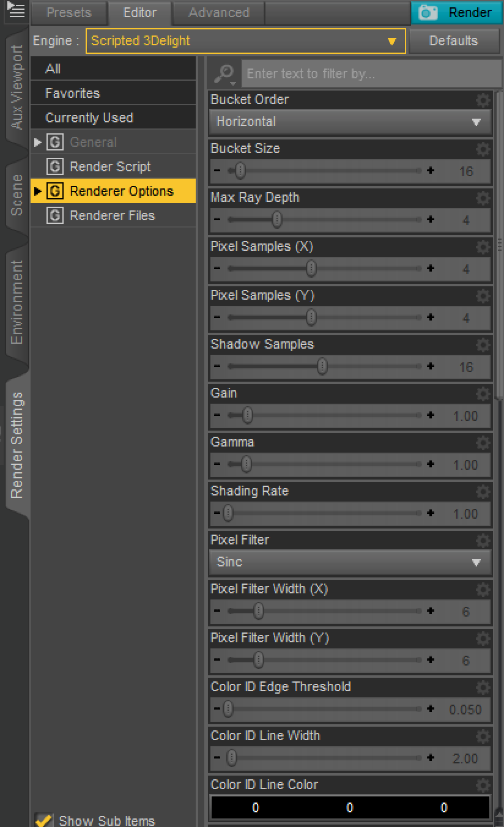Click the G icon beside Render Script
Image resolution: width=504 pixels, height=827 pixels.
tap(55, 167)
